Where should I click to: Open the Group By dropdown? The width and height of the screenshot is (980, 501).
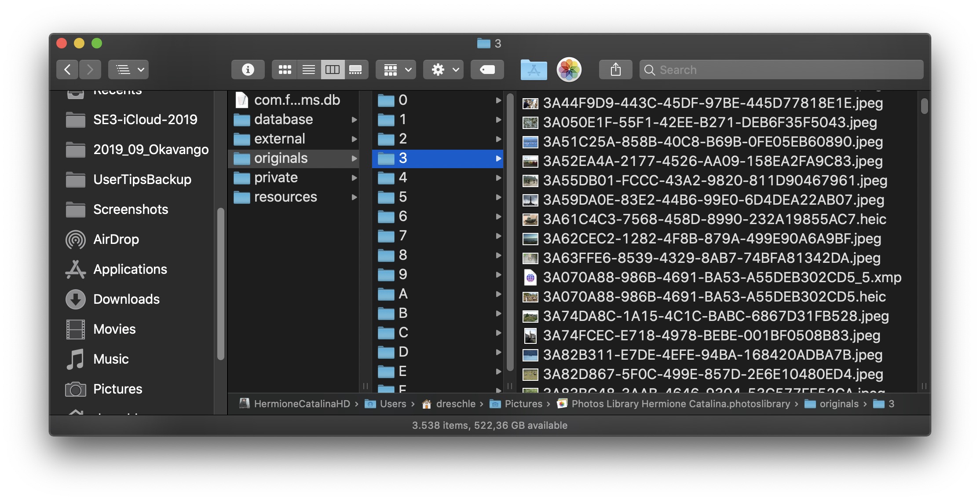point(396,70)
